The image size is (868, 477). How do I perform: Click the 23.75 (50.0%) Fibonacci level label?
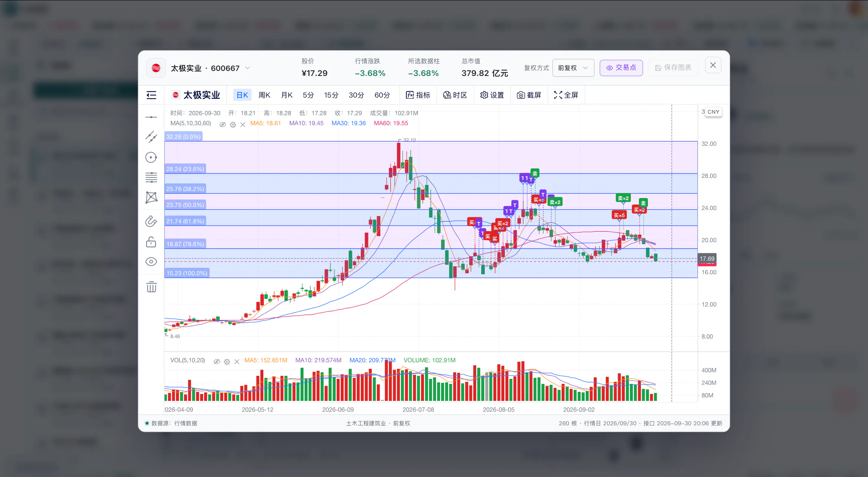click(x=185, y=205)
